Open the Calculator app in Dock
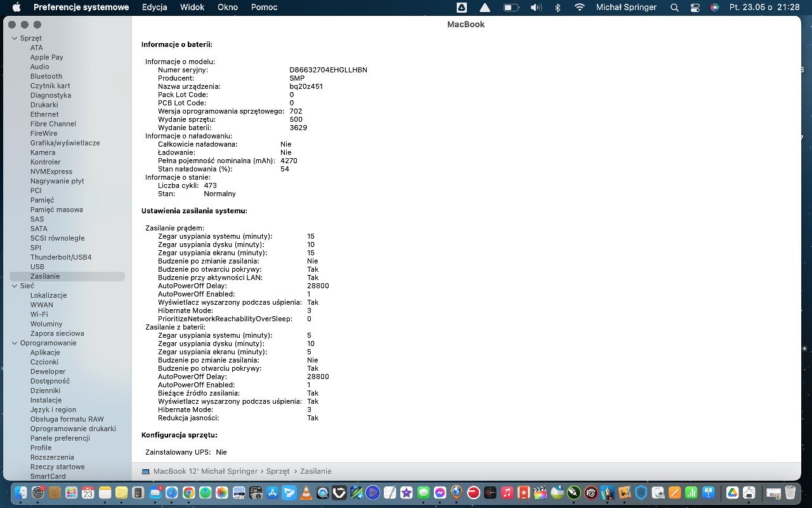This screenshot has height=508, width=812. click(x=138, y=493)
